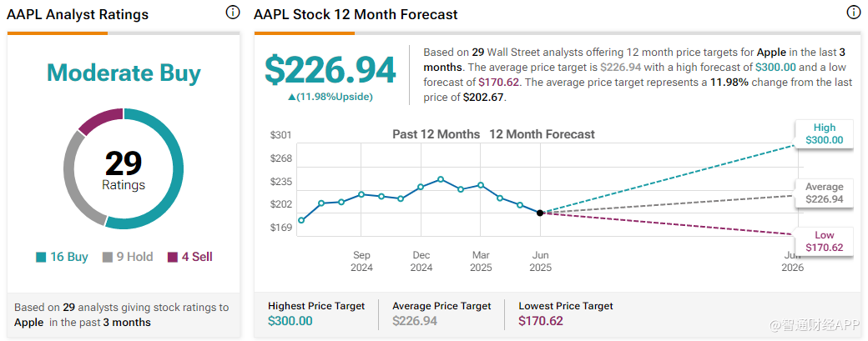Image resolution: width=868 pixels, height=341 pixels.
Task: Click purple Sell legend square
Action: (x=173, y=257)
